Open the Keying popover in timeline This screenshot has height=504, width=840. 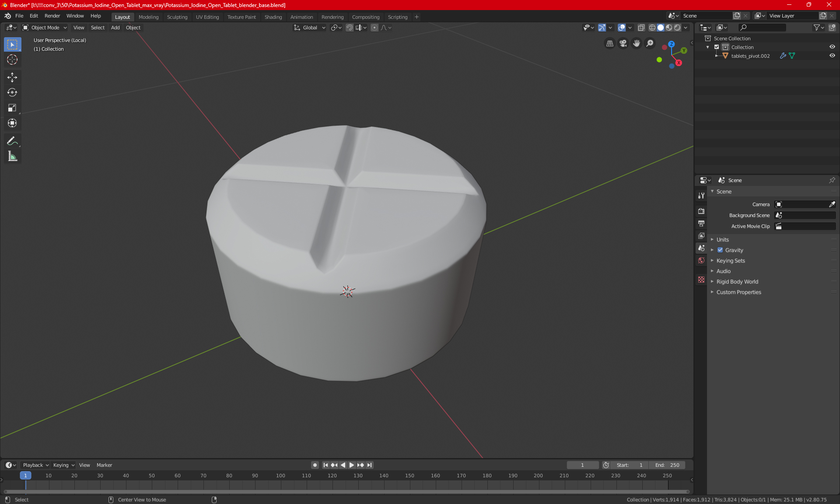point(63,465)
